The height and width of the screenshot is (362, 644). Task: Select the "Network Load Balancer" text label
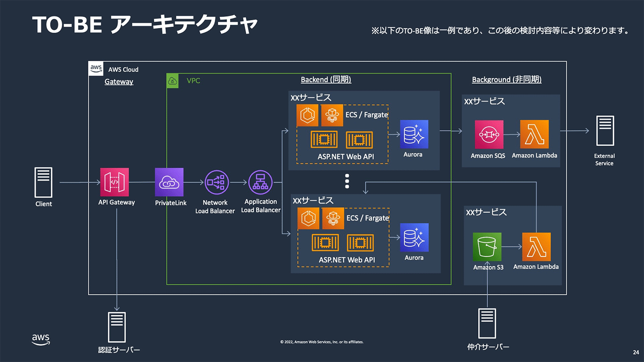pyautogui.click(x=215, y=207)
